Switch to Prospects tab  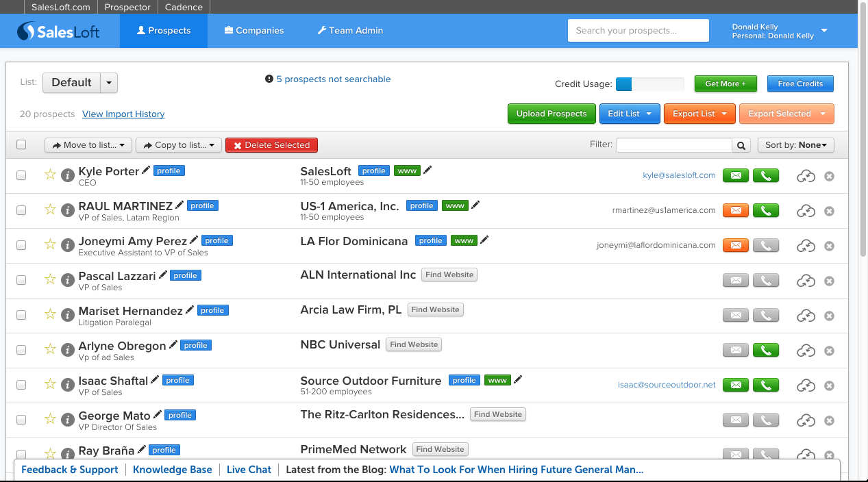tap(164, 31)
